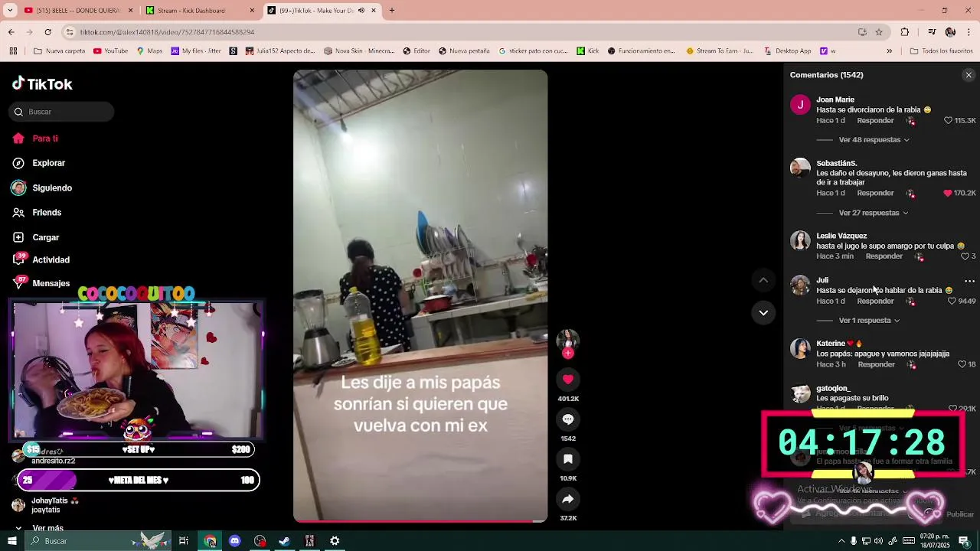This screenshot has width=980, height=551.
Task: Open the Friends page
Action: click(37, 212)
